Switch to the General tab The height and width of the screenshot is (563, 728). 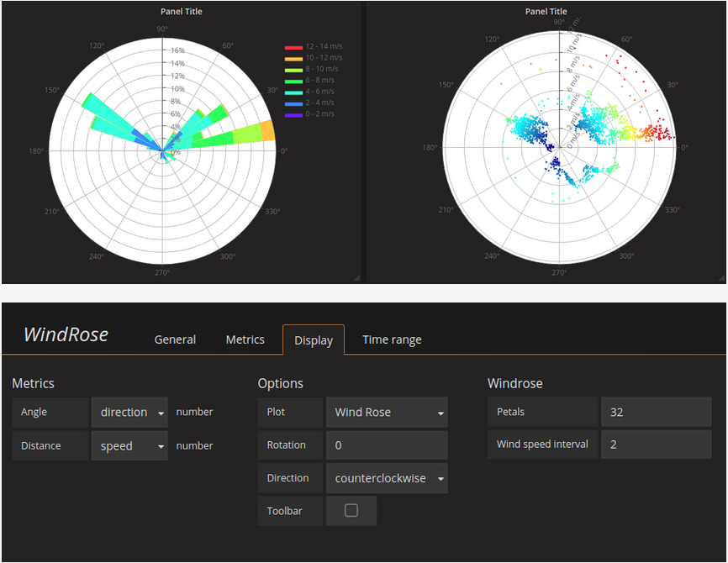175,339
